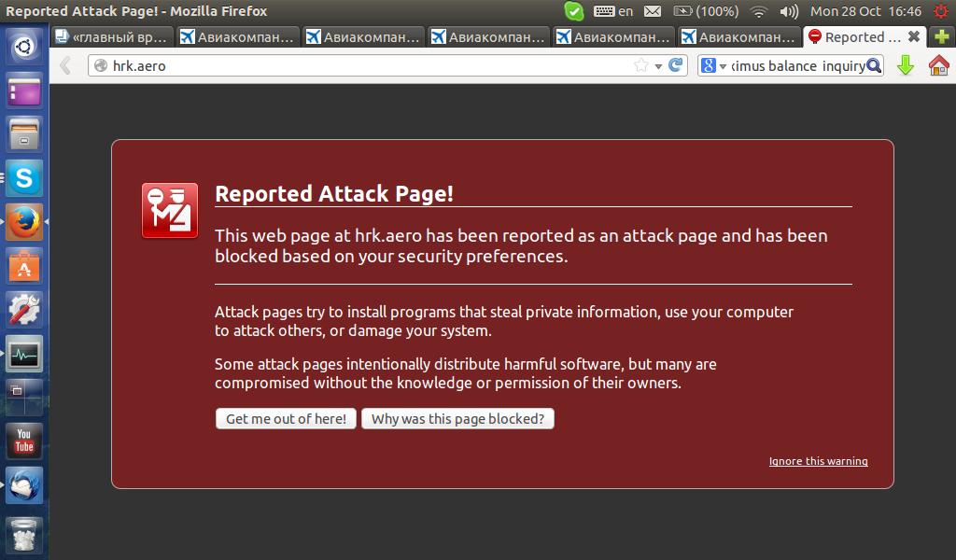
Task: Switch to the «главный вр... tab
Action: pyautogui.click(x=112, y=37)
